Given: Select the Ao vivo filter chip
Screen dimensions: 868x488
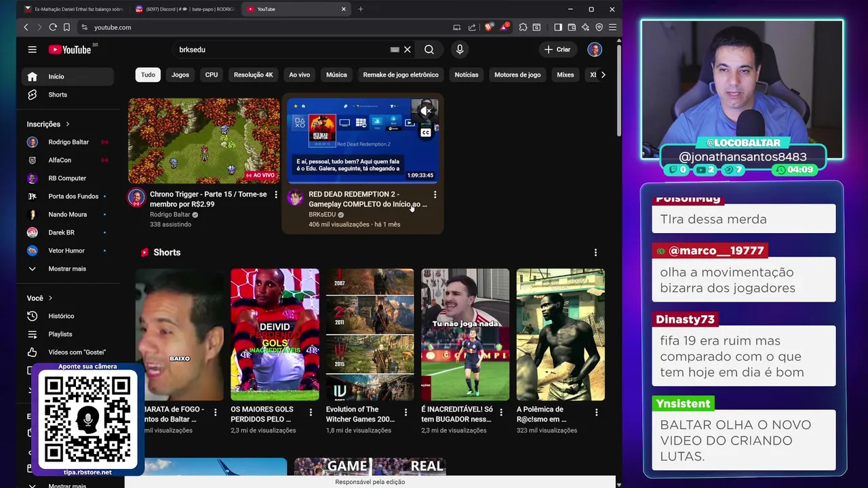Looking at the screenshot, I should [x=299, y=75].
